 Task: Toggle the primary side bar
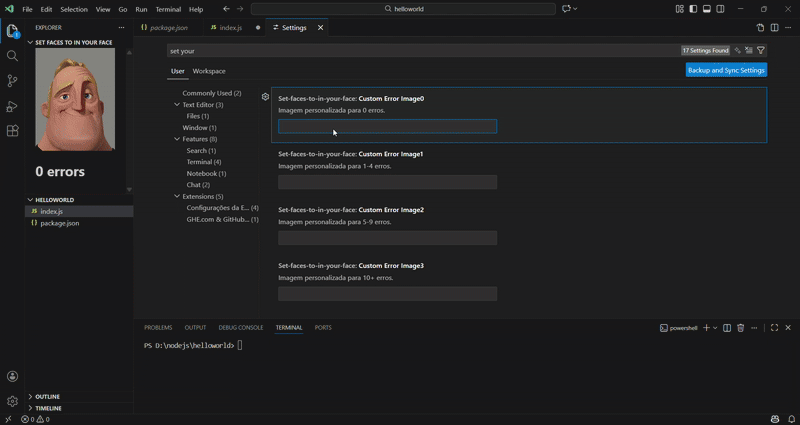click(693, 9)
